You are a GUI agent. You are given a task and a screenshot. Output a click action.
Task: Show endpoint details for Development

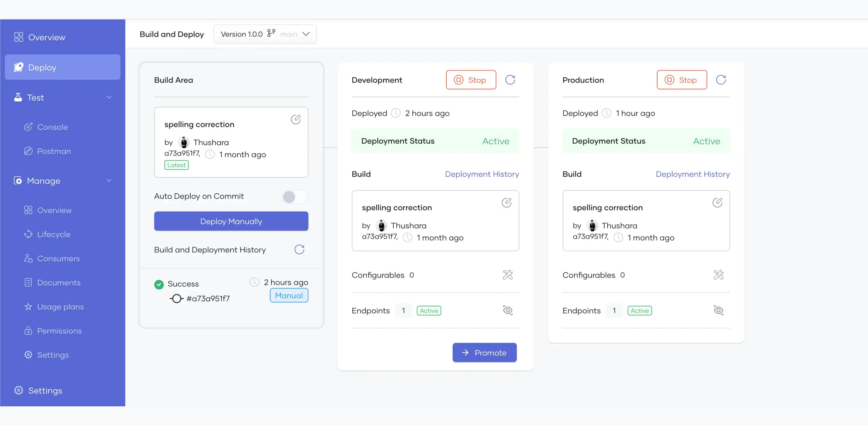pyautogui.click(x=507, y=310)
